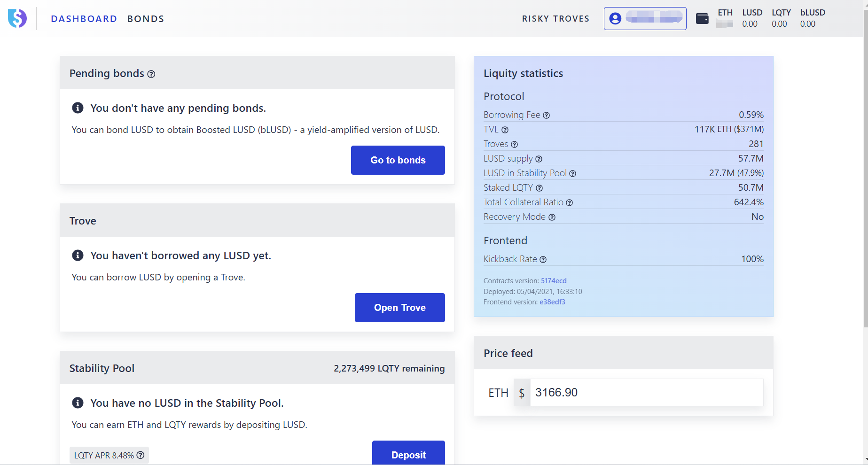Open the BONDS navigation tab
The width and height of the screenshot is (868, 465).
pyautogui.click(x=146, y=19)
